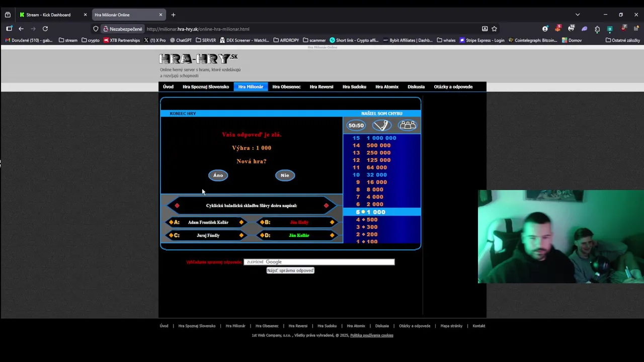The image size is (644, 362).
Task: Open Hra Atomix in top menu
Action: coord(387,86)
